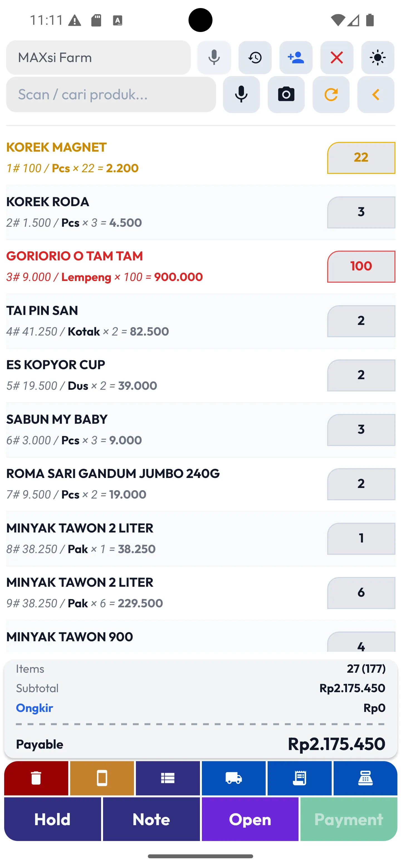Collapse using the orange left chevron
This screenshot has width=401, height=868.
(x=376, y=94)
